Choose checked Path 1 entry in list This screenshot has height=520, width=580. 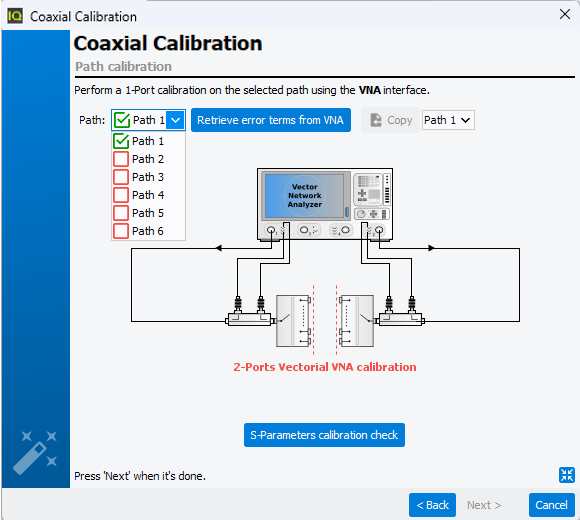(148, 141)
